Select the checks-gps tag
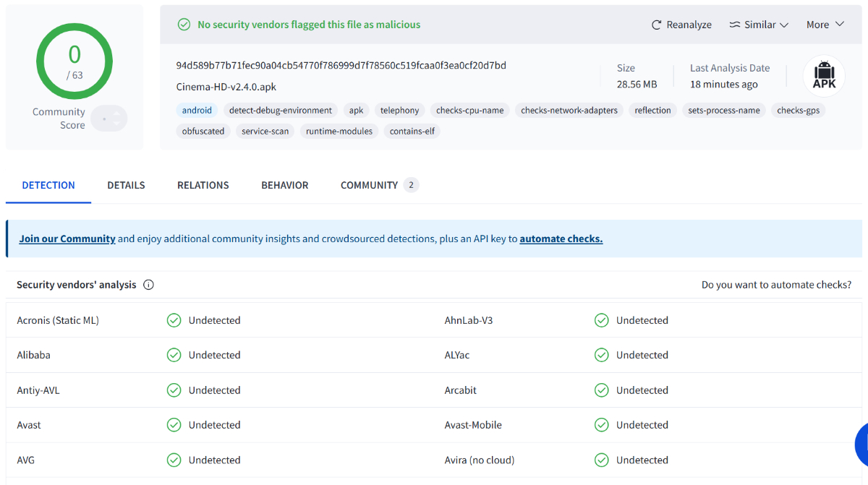The width and height of the screenshot is (868, 485). click(x=799, y=111)
